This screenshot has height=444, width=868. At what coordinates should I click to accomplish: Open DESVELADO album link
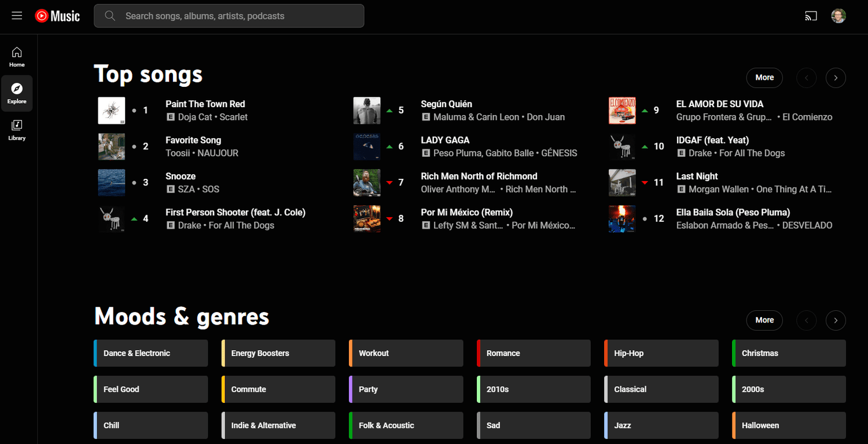pos(807,225)
